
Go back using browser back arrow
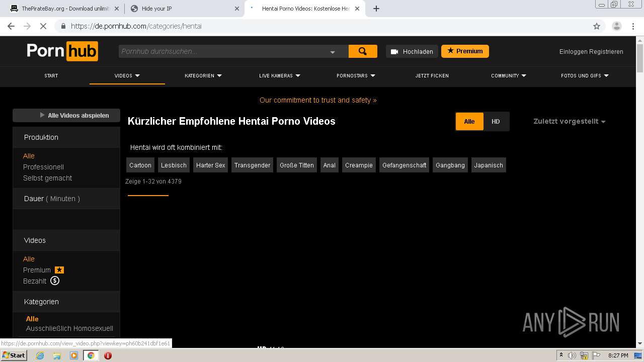(11, 26)
